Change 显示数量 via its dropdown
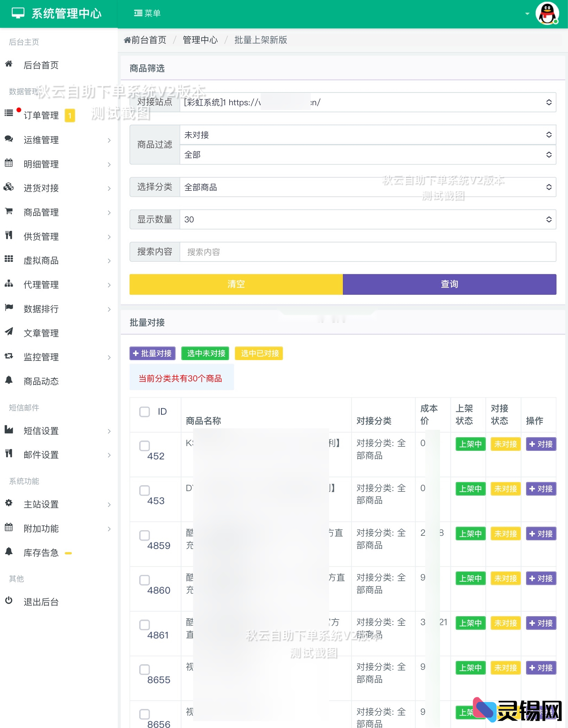 coord(368,219)
